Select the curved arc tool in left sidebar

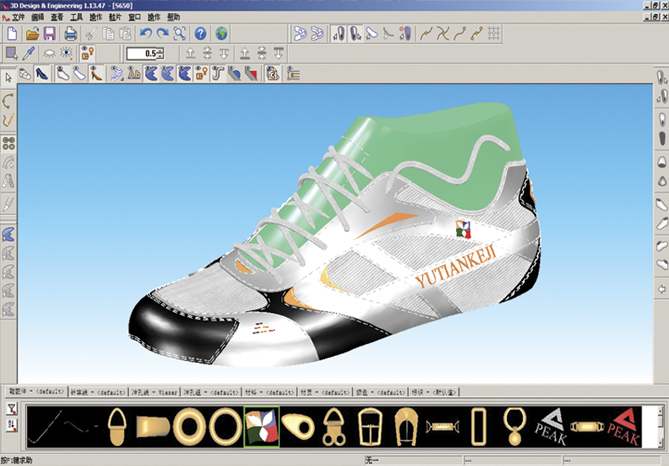8,101
